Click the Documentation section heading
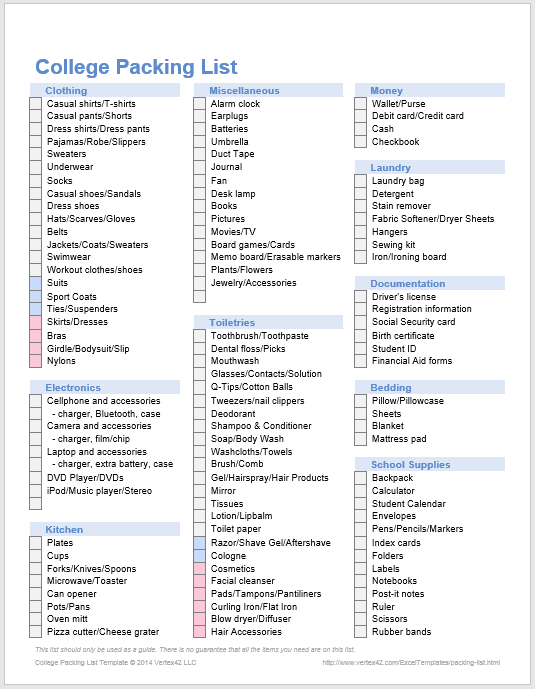This screenshot has width=535, height=689. [x=430, y=283]
